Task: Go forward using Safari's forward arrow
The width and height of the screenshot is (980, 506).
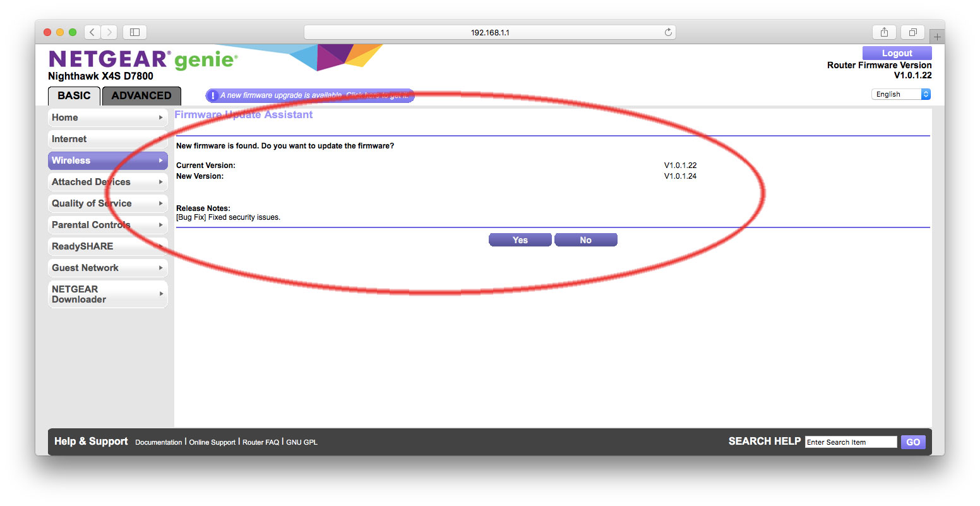Action: click(109, 32)
